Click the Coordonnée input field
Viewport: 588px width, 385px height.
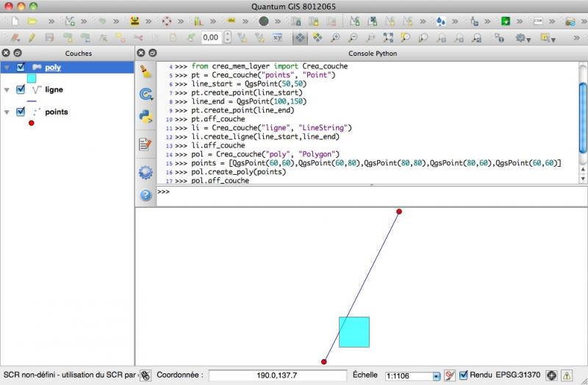pos(277,375)
